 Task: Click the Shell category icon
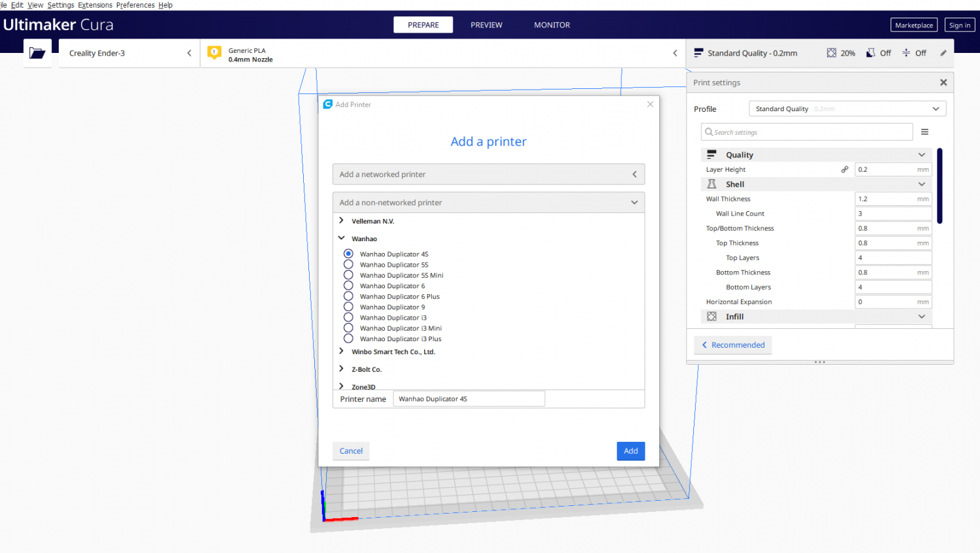coord(711,184)
